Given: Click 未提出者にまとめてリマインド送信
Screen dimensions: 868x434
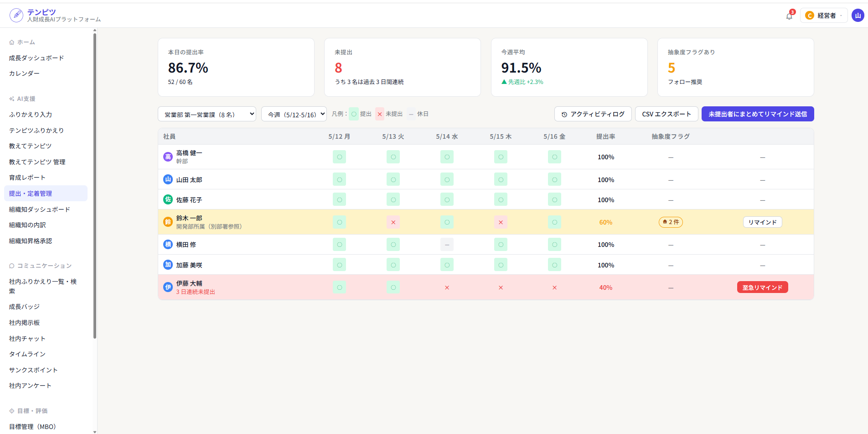Looking at the screenshot, I should (758, 114).
